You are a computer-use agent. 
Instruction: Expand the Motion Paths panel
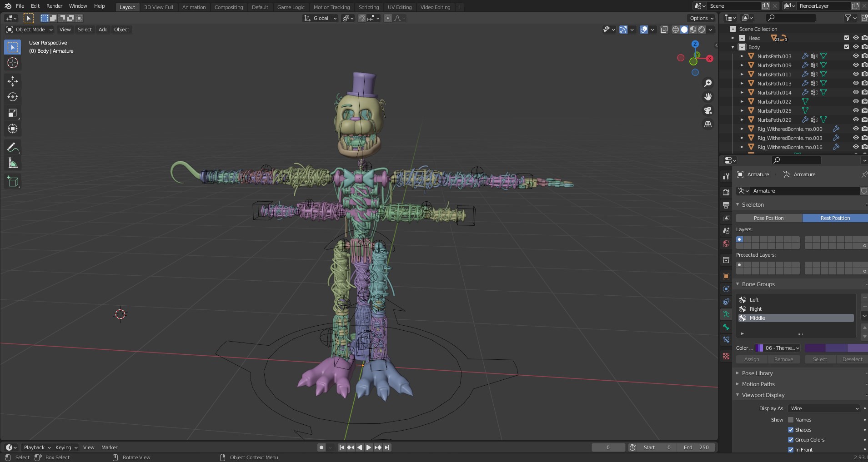coord(758,384)
